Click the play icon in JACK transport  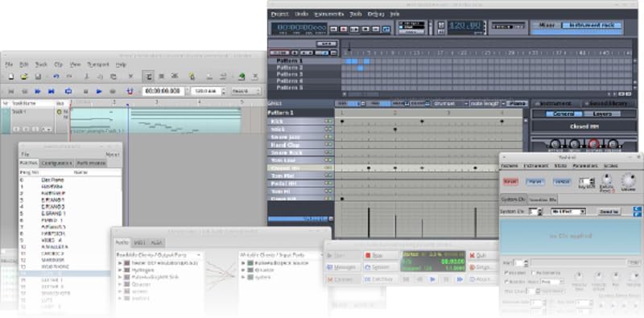click(x=432, y=279)
